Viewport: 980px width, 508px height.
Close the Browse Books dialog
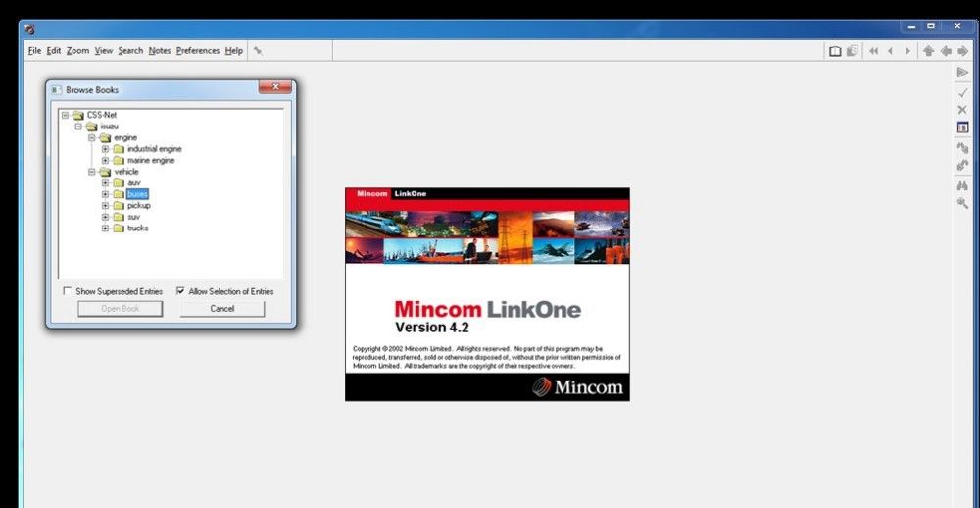(275, 88)
